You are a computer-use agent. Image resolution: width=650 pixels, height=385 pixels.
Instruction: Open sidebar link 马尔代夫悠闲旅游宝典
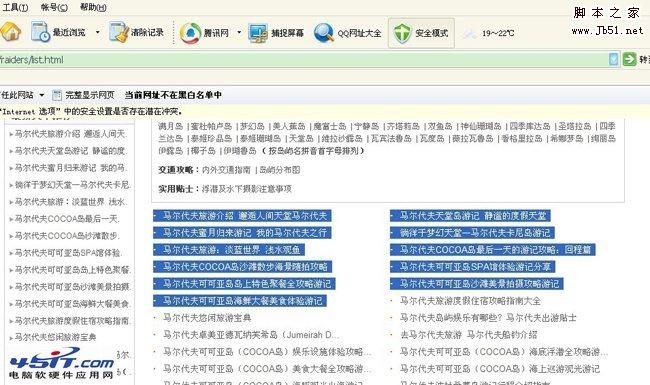56,337
